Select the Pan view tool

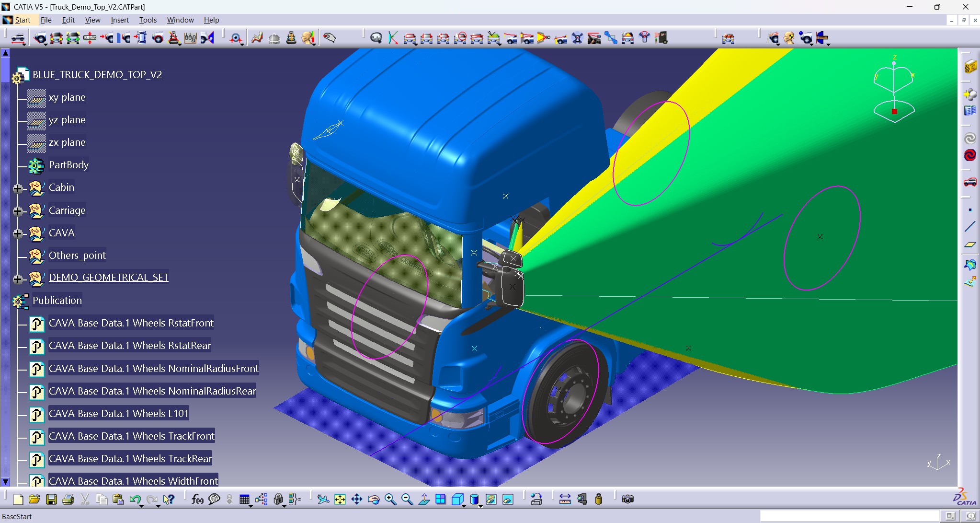tap(357, 500)
